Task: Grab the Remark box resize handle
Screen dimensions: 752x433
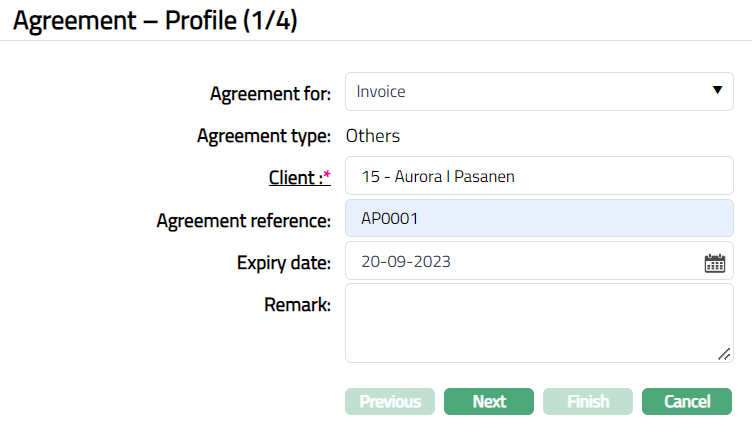Action: click(724, 353)
